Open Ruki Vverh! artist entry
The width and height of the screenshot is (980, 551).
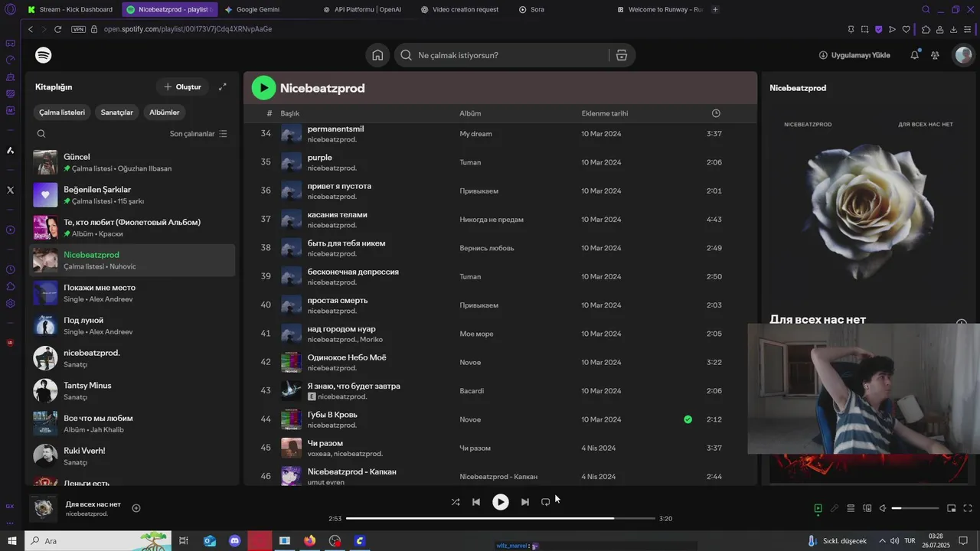click(x=132, y=455)
